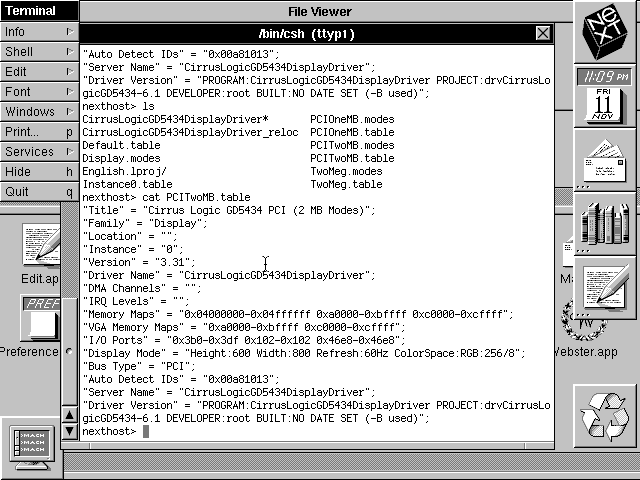Click "Display.modes" in ls output
The image size is (640, 480).
(122, 158)
